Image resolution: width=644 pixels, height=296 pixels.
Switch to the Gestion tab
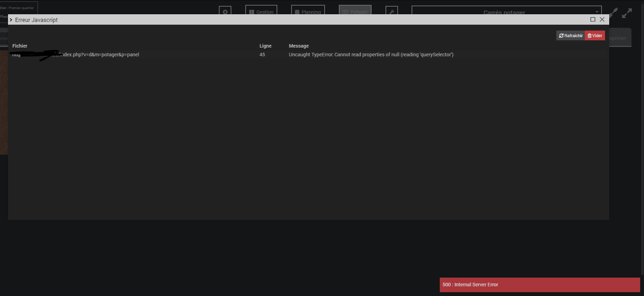pos(261,10)
